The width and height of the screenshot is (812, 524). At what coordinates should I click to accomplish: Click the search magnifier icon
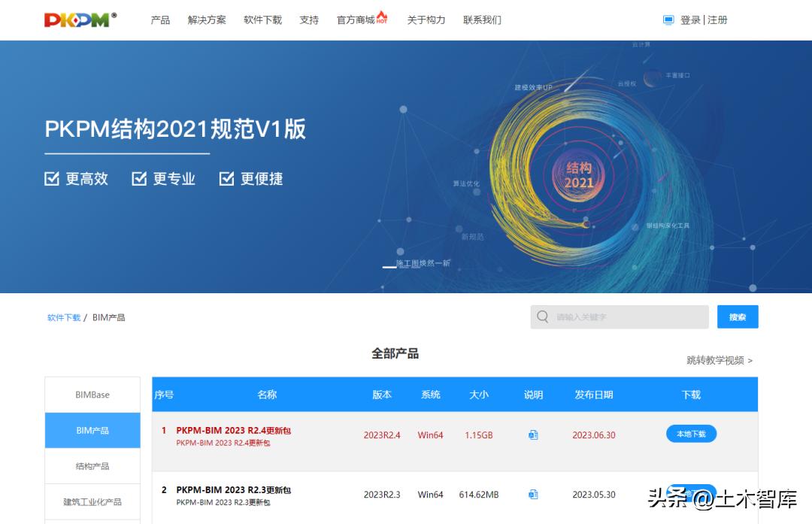click(542, 317)
